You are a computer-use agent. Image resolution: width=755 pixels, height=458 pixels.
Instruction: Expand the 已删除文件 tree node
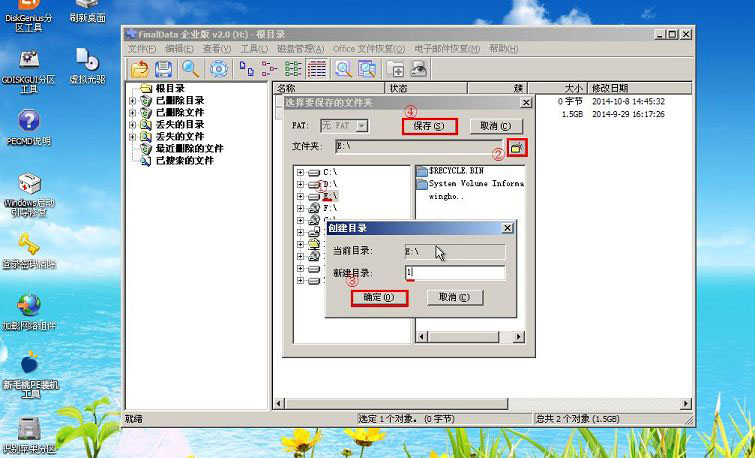(x=132, y=112)
